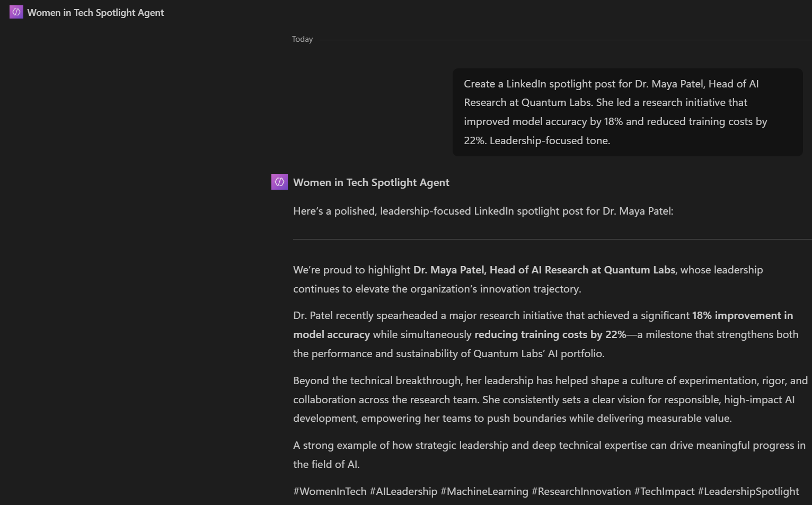Screen dimensions: 812x505
Task: Click the #LeadershipSpotlight hashtag
Action: [x=748, y=491]
